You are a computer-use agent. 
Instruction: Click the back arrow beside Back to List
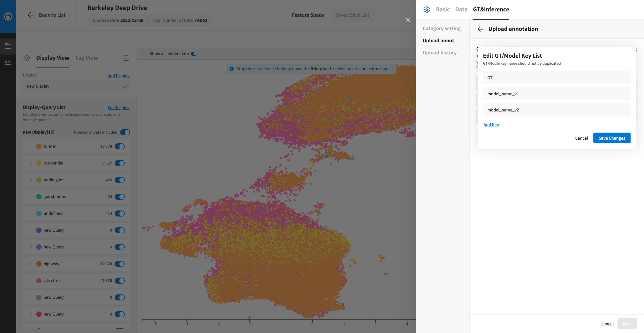pos(31,15)
